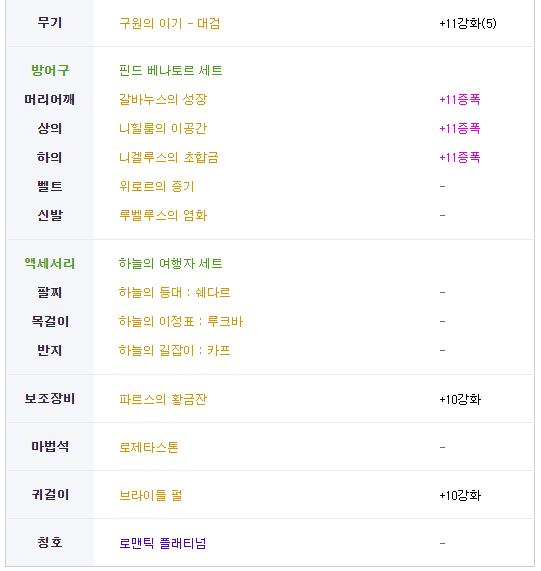Open the sub-equipment 파르스의 황금잔
The image size is (541, 571).
(x=163, y=399)
